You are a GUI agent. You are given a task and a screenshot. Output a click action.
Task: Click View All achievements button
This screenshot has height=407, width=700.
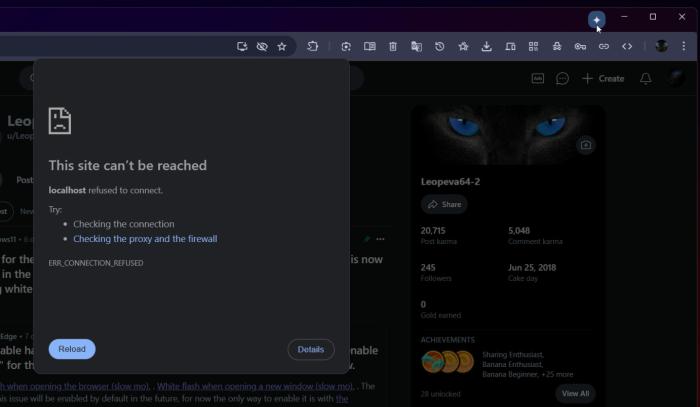(575, 393)
